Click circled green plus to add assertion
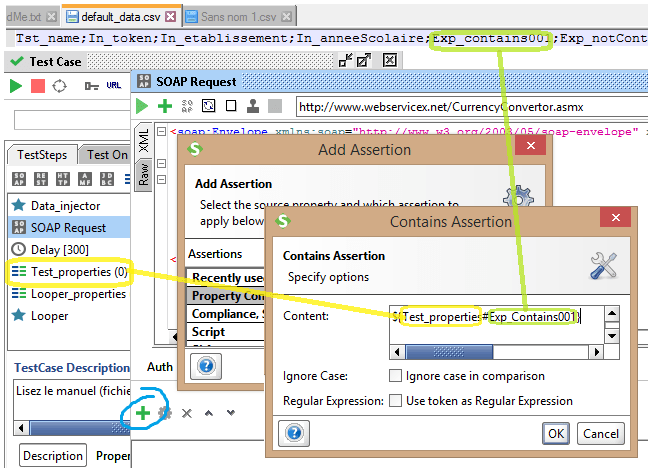Image resolution: width=648 pixels, height=468 pixels. click(x=143, y=413)
